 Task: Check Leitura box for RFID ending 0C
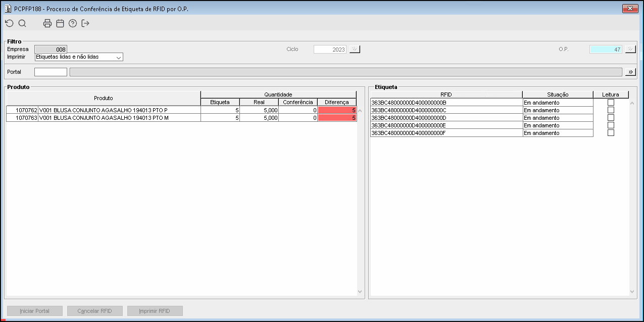[611, 110]
